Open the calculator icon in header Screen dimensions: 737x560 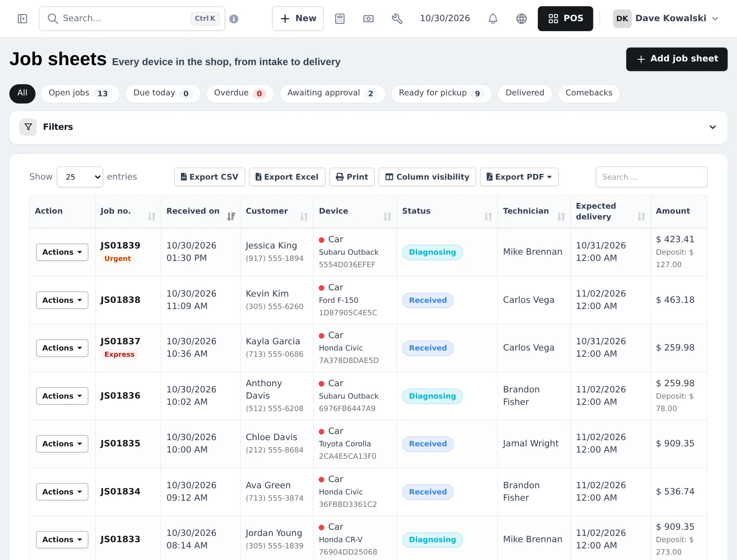pos(340,19)
